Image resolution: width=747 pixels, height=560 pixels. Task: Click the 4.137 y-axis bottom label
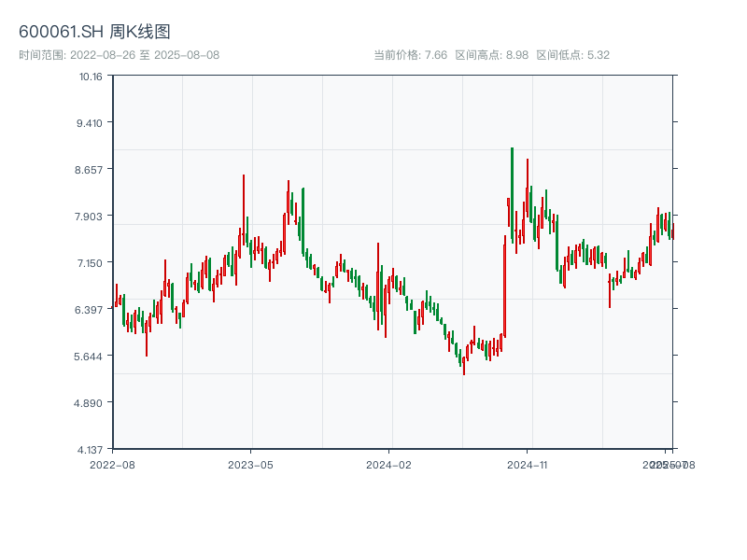pos(90,450)
